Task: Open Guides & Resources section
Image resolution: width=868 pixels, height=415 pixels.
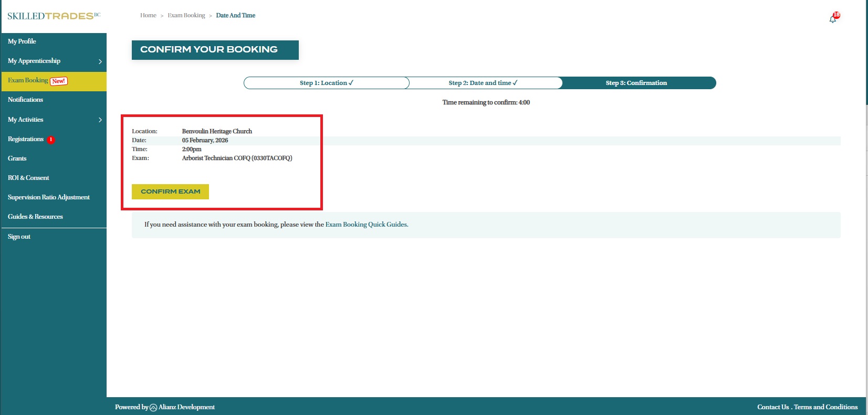Action: click(35, 217)
